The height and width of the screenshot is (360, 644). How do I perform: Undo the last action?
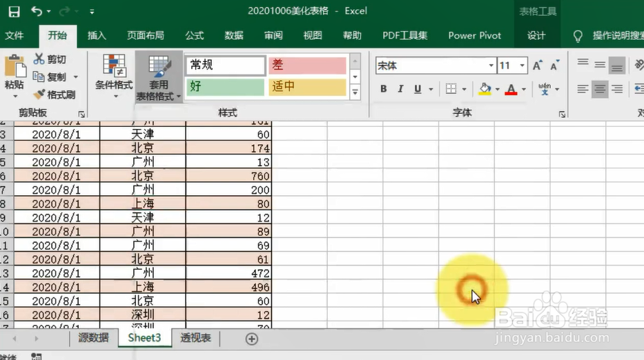(x=37, y=12)
